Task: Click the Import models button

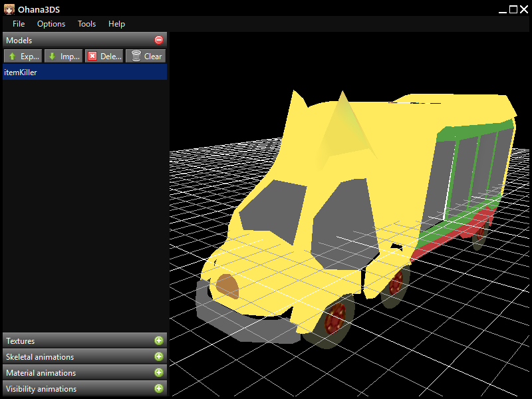Action: [63, 57]
